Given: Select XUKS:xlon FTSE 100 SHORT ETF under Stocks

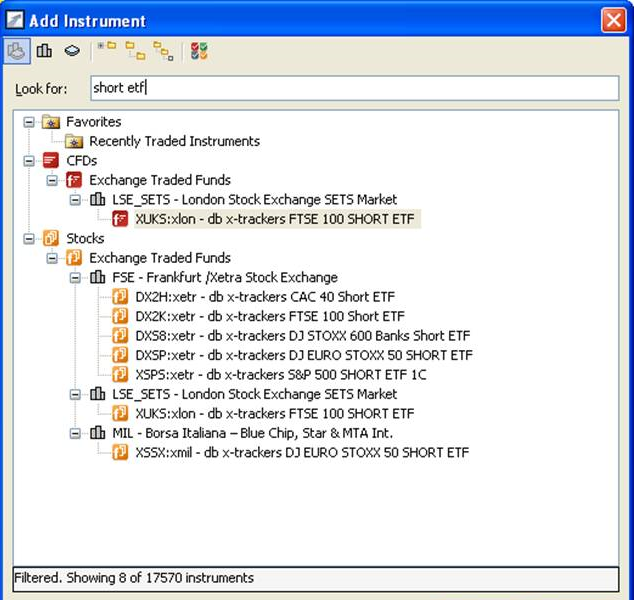Looking at the screenshot, I should [275, 414].
